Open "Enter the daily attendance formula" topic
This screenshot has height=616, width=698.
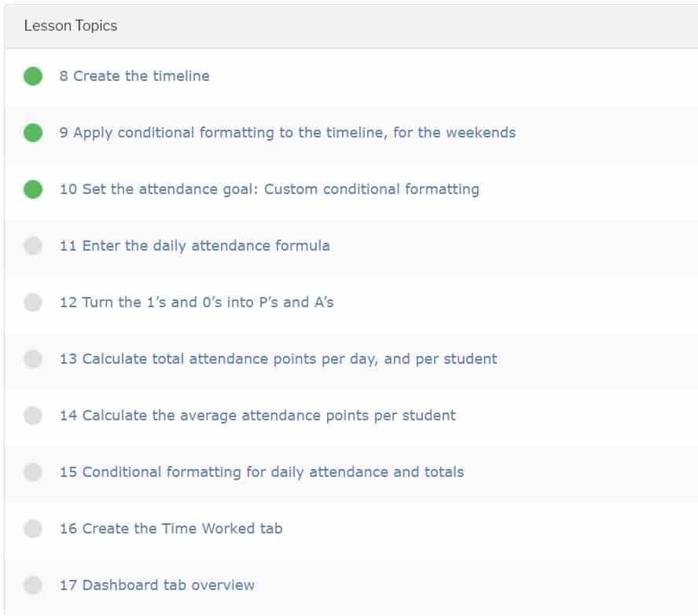click(194, 246)
